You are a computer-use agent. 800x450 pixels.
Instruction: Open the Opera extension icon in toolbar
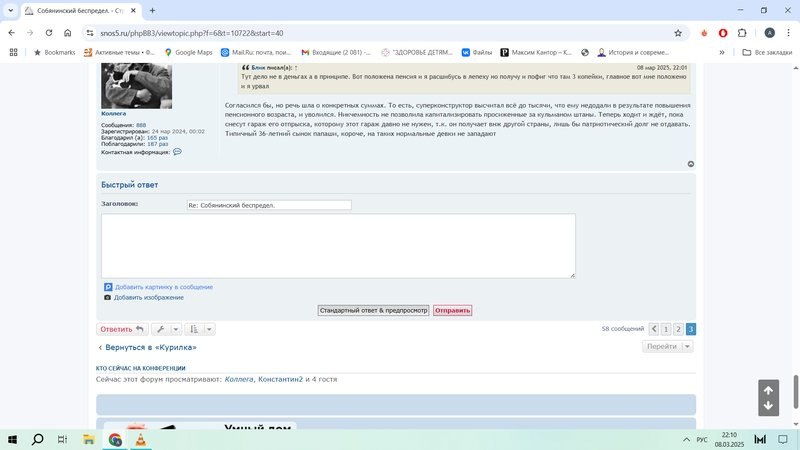722,32
